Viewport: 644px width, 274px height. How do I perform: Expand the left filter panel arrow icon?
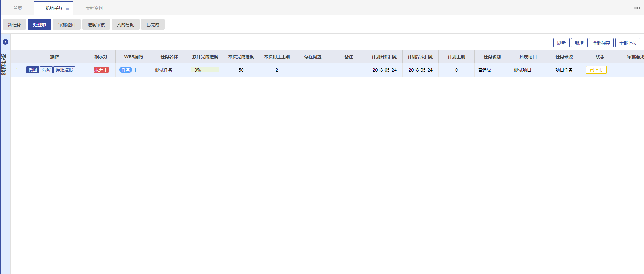pyautogui.click(x=5, y=42)
